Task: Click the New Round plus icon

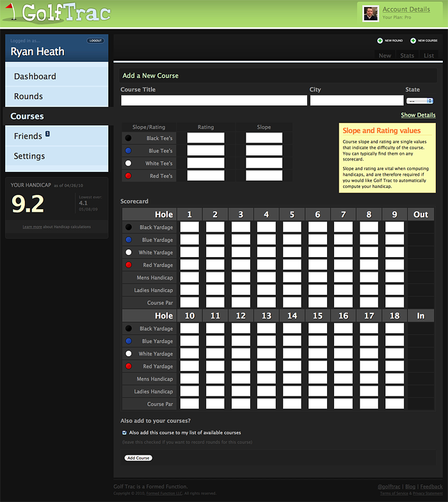Action: pyautogui.click(x=380, y=41)
